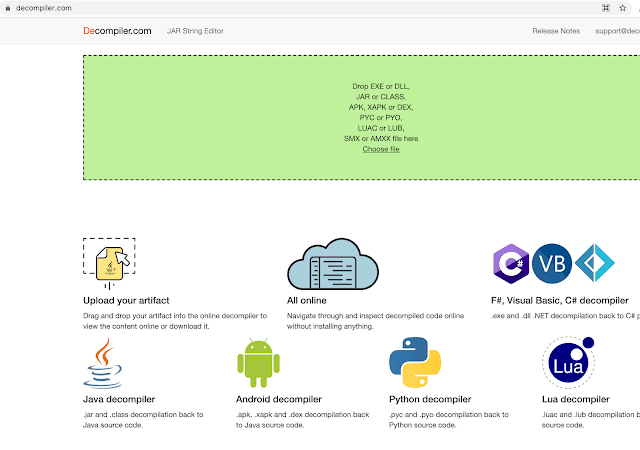Click the QR code icon in address bar
This screenshot has height=450, width=640.
tap(606, 8)
